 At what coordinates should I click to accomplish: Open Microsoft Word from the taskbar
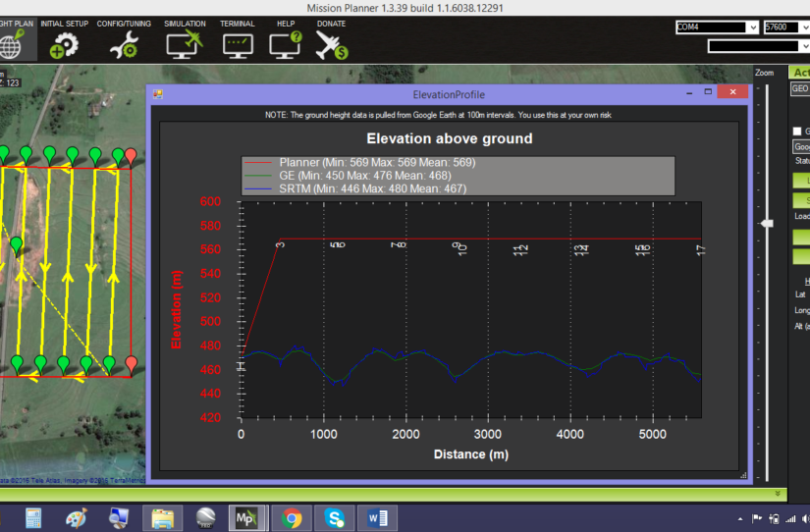[377, 518]
